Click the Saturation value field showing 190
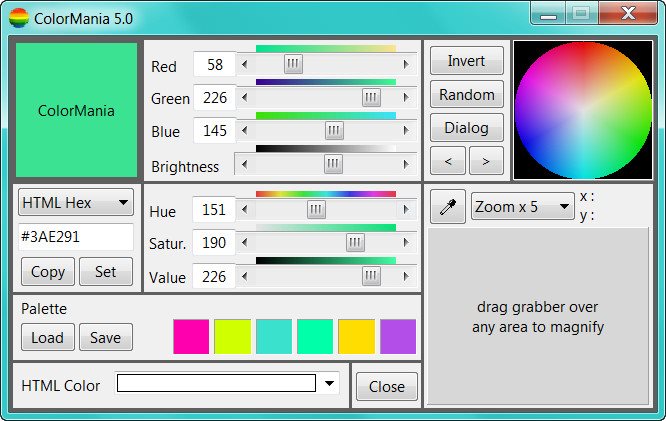 click(x=214, y=243)
